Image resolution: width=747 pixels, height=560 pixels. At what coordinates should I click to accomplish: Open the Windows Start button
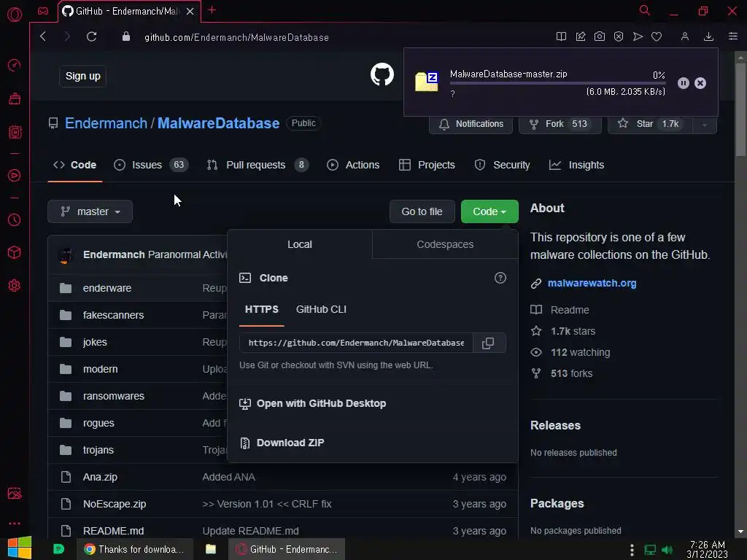click(20, 548)
